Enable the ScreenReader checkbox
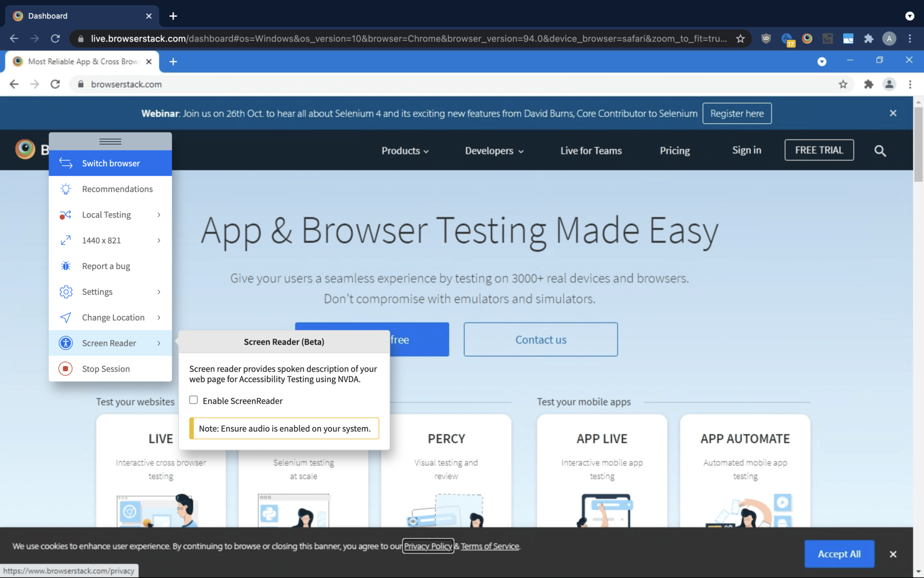This screenshot has height=578, width=924. [x=194, y=400]
